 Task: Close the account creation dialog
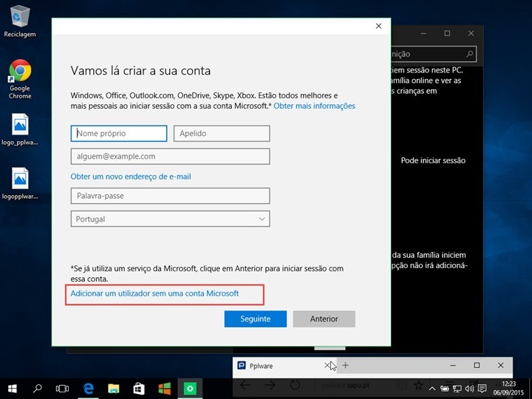(378, 26)
